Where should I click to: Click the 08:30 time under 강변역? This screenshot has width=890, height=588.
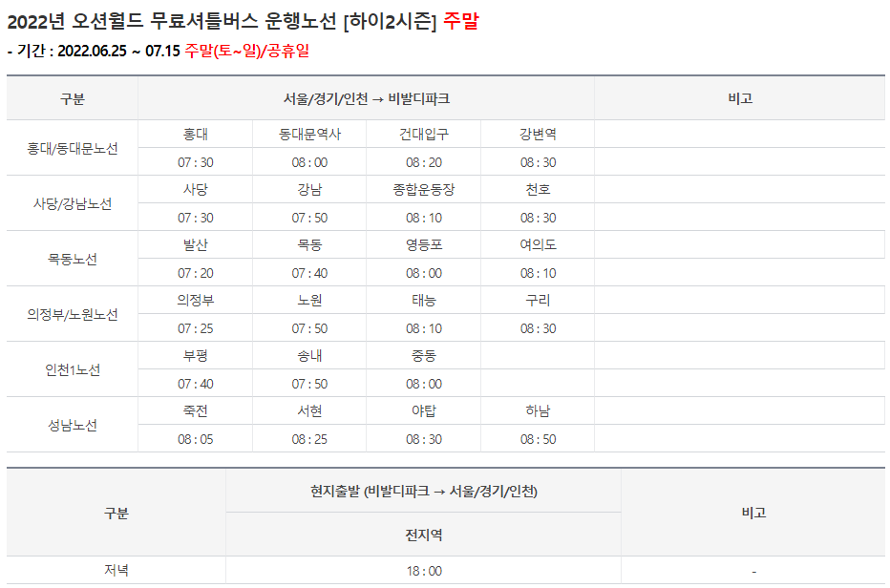538,162
